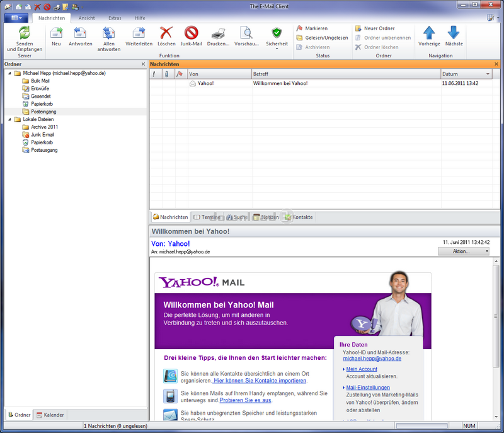Select the Nachrichten ribbon tab
This screenshot has height=433, width=504.
[52, 18]
